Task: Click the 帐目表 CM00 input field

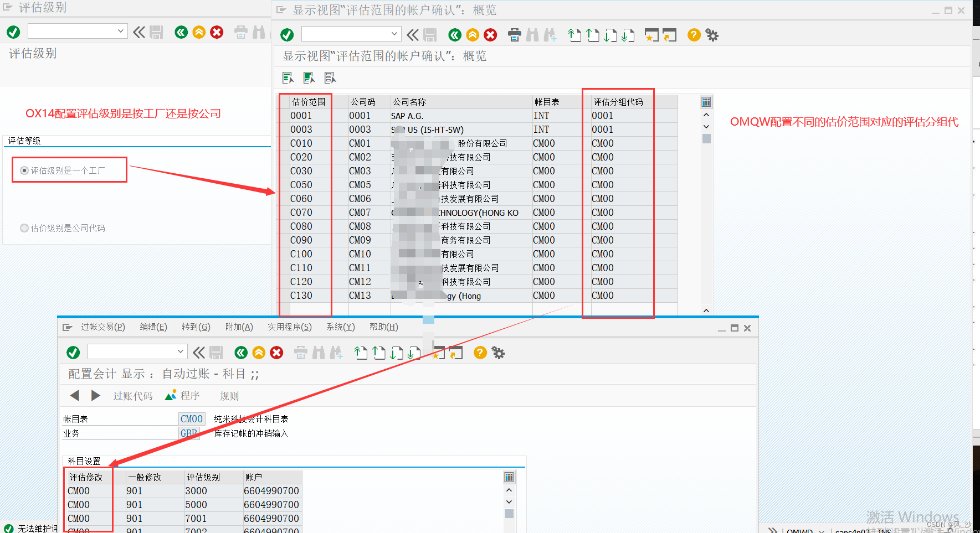Action: click(191, 418)
